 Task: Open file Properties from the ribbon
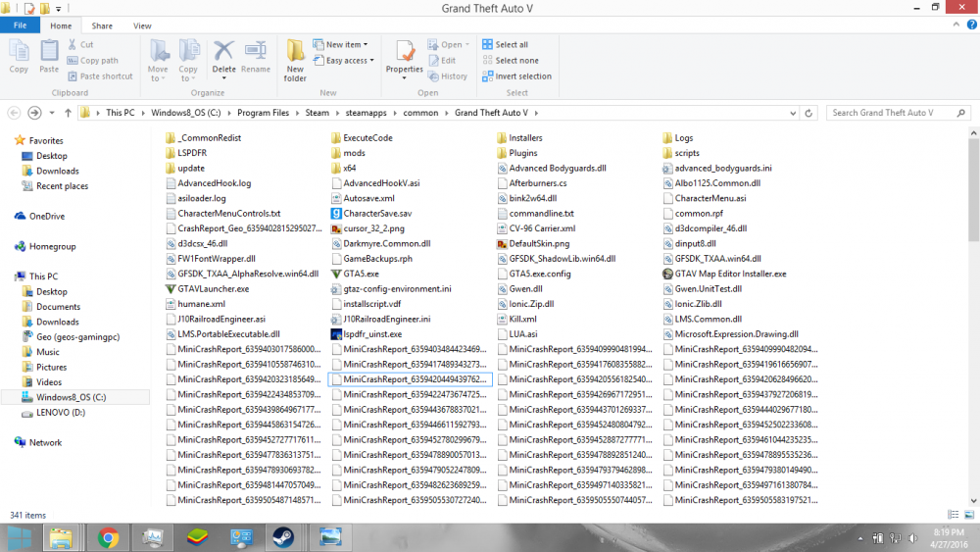[405, 60]
